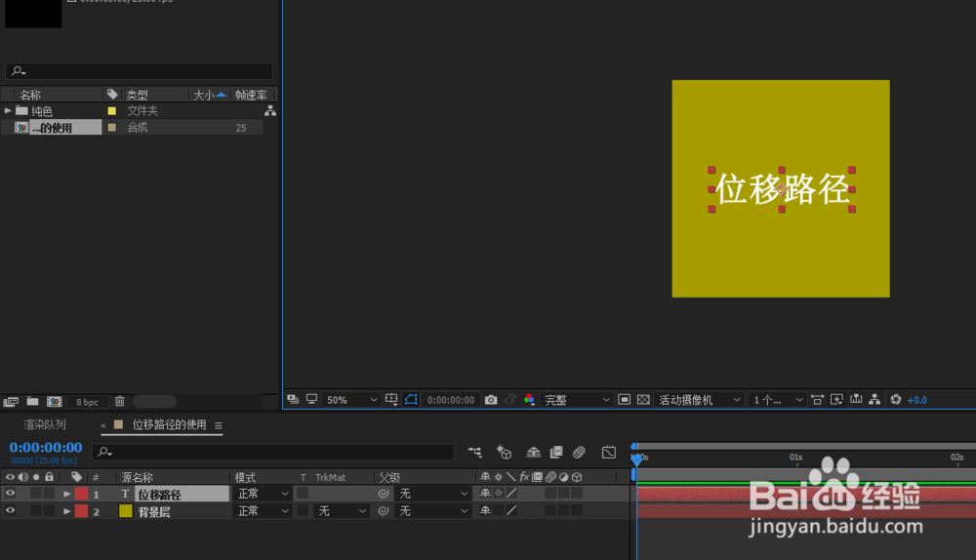
Task: Open parent dropdown for 位移路径 layer
Action: 433,494
